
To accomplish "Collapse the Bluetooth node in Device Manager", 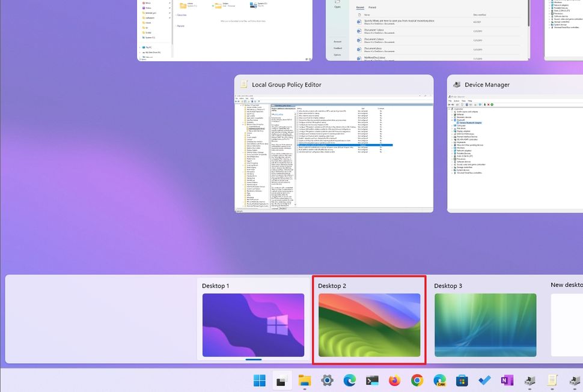I will point(453,120).
